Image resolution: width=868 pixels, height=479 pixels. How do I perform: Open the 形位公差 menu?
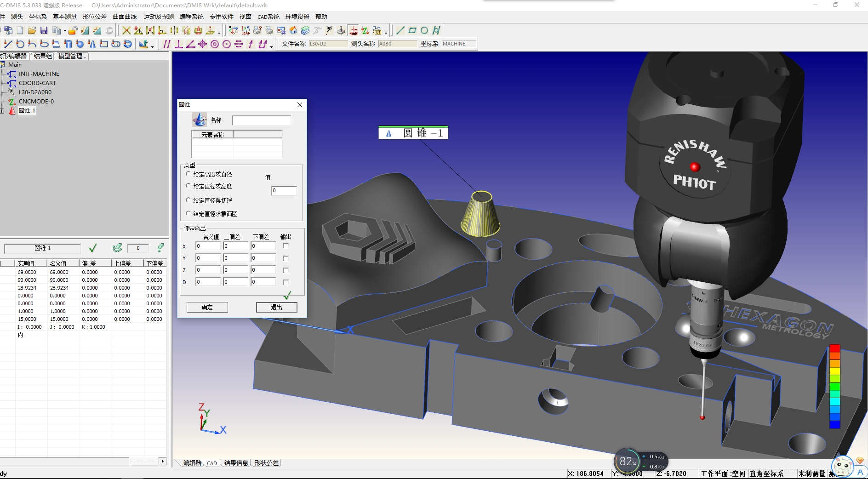click(x=95, y=17)
